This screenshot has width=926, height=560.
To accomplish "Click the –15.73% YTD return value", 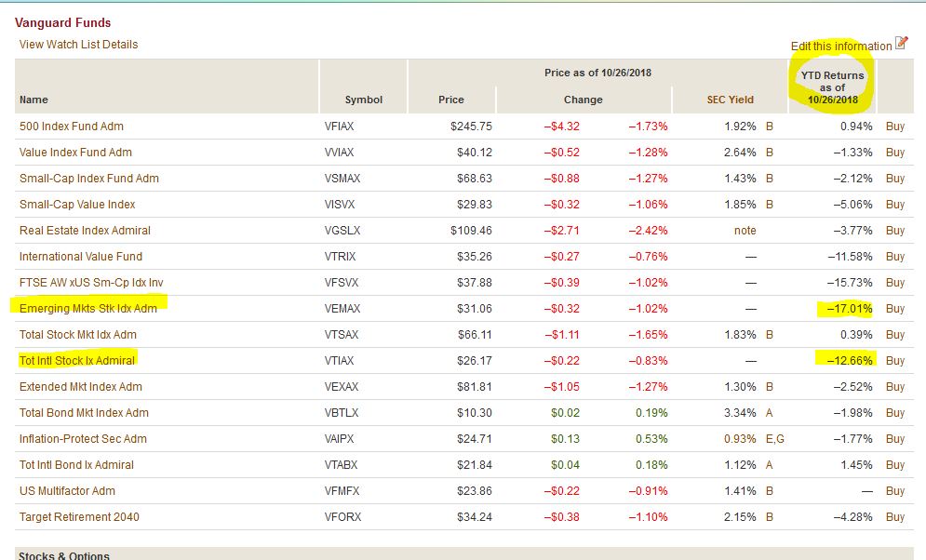I will click(x=850, y=283).
